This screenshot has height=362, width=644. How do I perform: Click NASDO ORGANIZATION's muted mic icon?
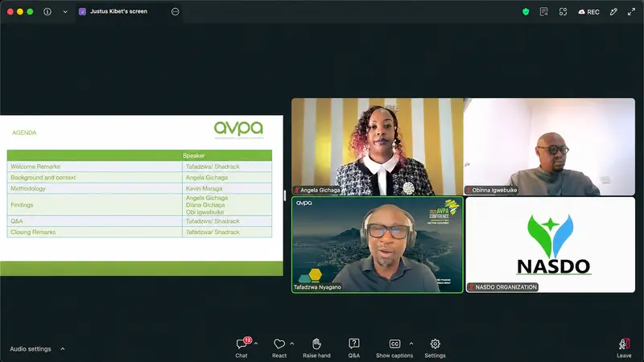472,287
